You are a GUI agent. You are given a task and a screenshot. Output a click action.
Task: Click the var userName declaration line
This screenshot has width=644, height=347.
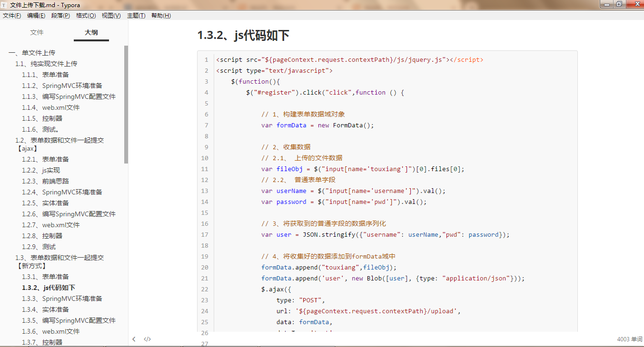(353, 191)
